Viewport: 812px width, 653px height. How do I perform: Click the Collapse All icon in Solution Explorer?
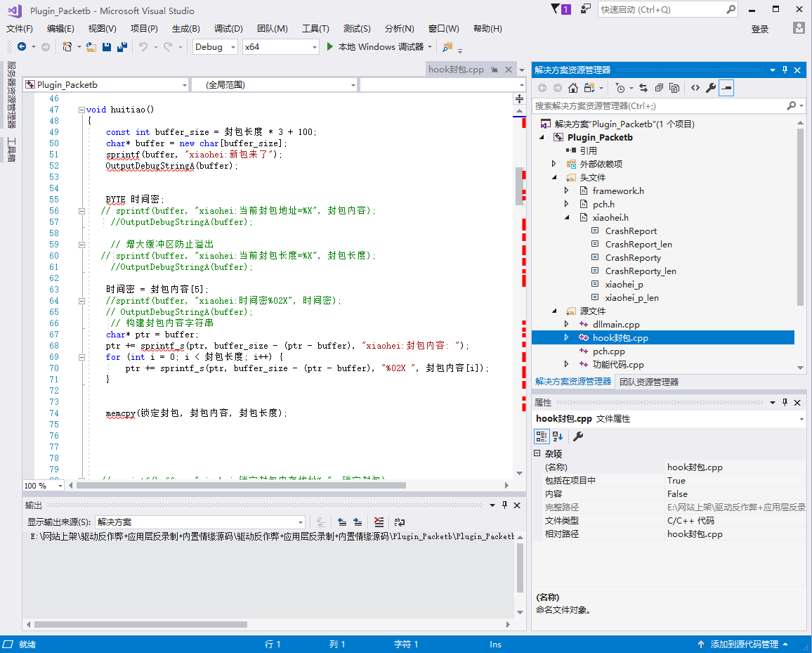(658, 88)
